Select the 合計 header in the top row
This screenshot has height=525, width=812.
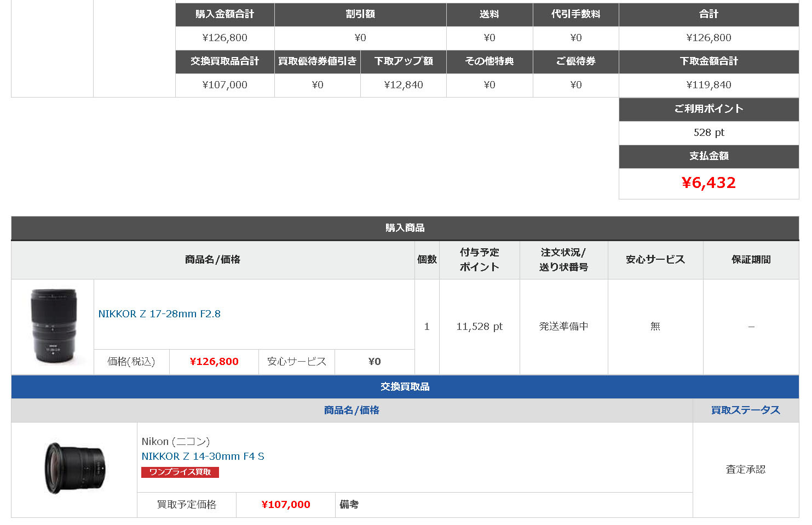point(709,14)
